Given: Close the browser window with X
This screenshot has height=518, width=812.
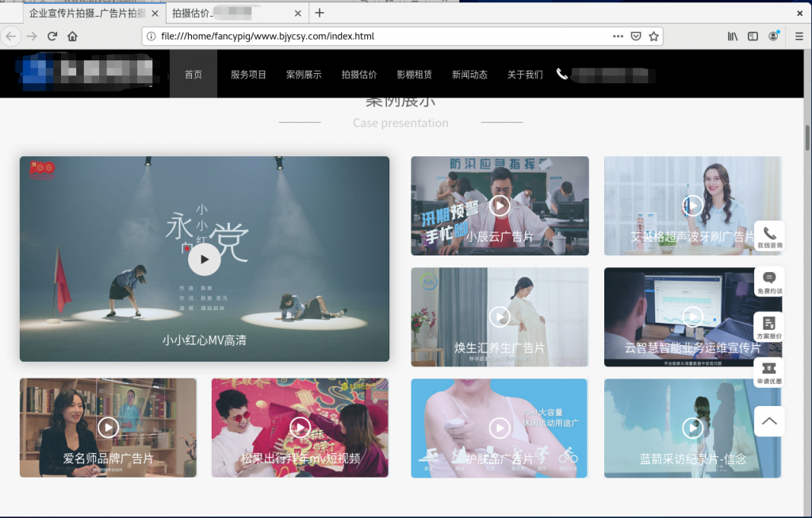Looking at the screenshot, I should click(x=799, y=13).
